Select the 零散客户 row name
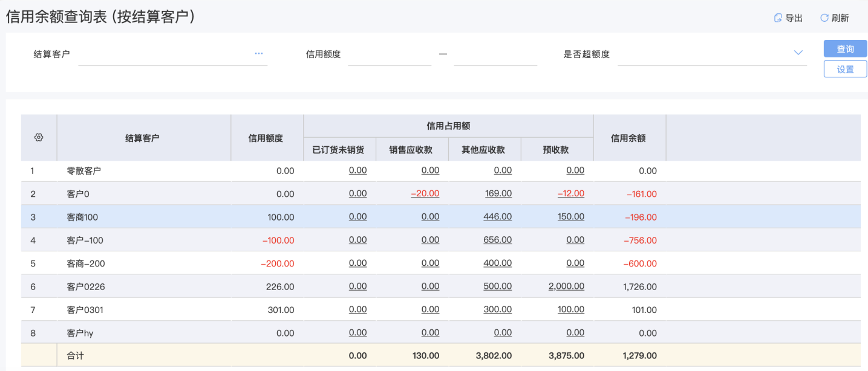 (84, 171)
